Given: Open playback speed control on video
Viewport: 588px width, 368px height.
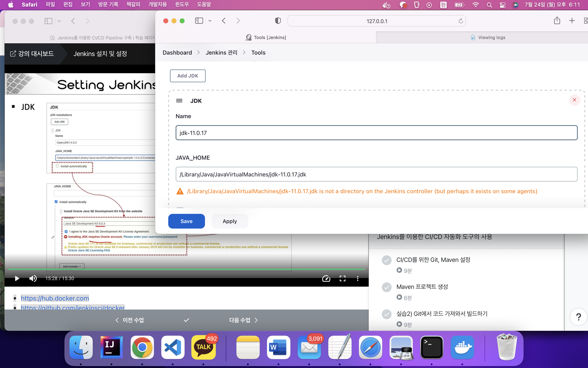Looking at the screenshot, I should click(326, 278).
